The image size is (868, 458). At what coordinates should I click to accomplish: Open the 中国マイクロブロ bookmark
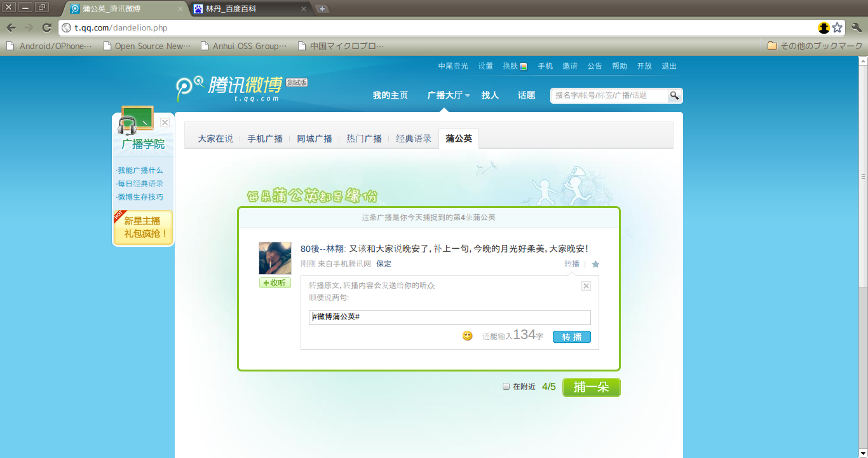click(341, 46)
